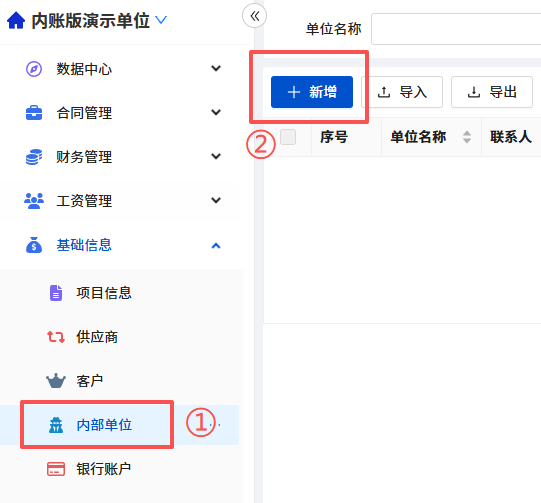Click the 基础信息 money bag icon
This screenshot has height=503, width=541.
coord(34,245)
